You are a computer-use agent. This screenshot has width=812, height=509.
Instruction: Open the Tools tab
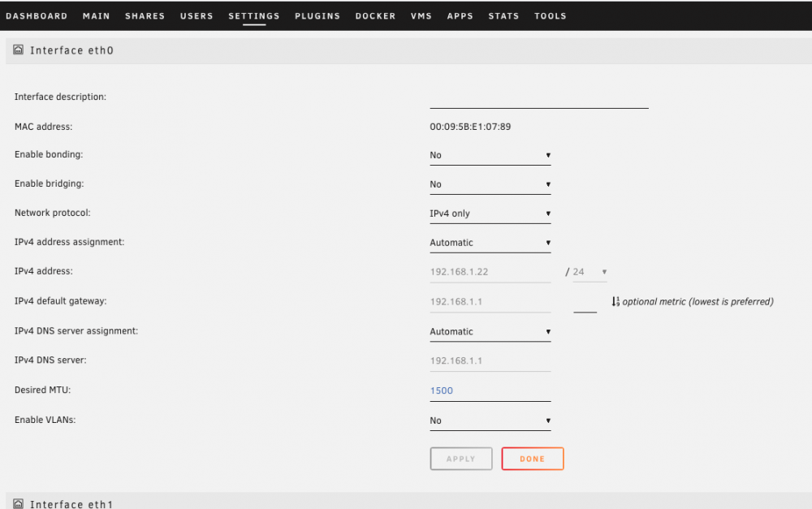pos(551,16)
